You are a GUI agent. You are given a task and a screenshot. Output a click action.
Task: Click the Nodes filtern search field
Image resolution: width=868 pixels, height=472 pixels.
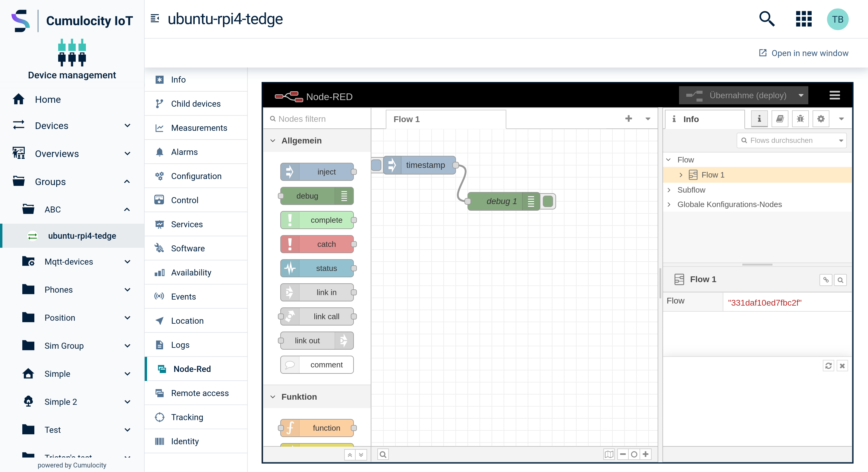point(317,119)
